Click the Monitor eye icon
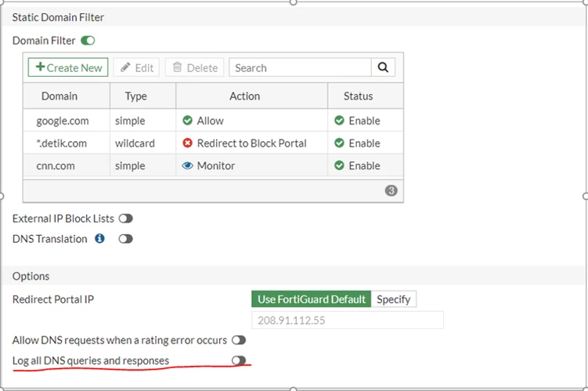Image resolution: width=588 pixels, height=391 pixels. tap(187, 165)
